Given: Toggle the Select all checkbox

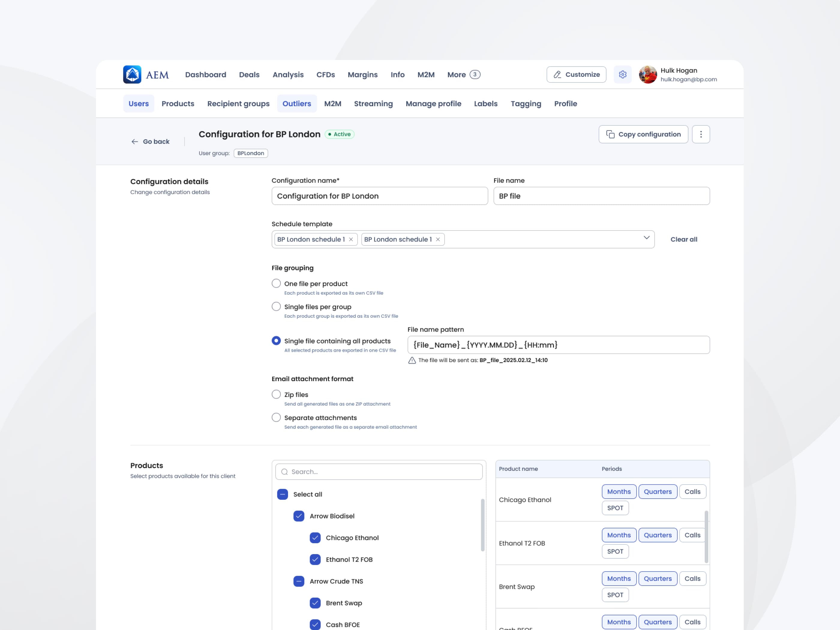Looking at the screenshot, I should coord(283,494).
